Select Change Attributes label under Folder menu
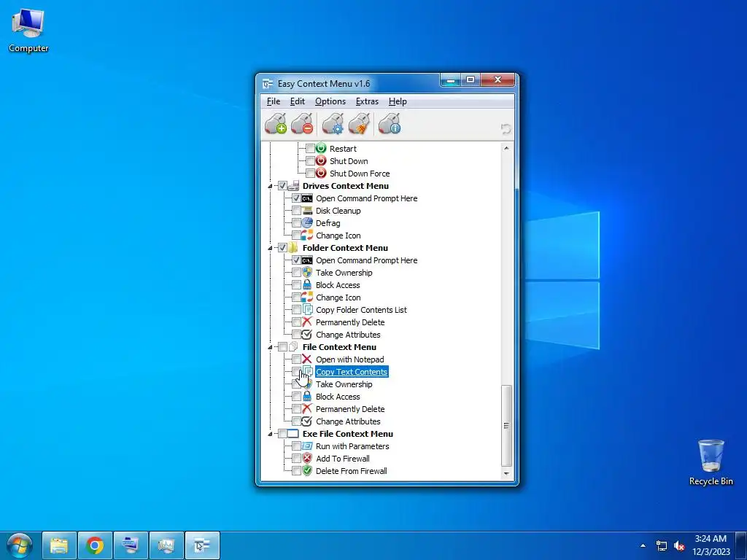747x560 pixels. 348,334
